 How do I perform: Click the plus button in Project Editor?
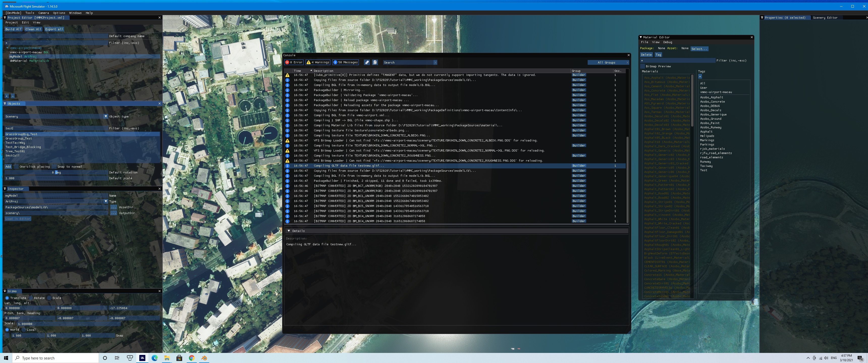click(x=6, y=96)
